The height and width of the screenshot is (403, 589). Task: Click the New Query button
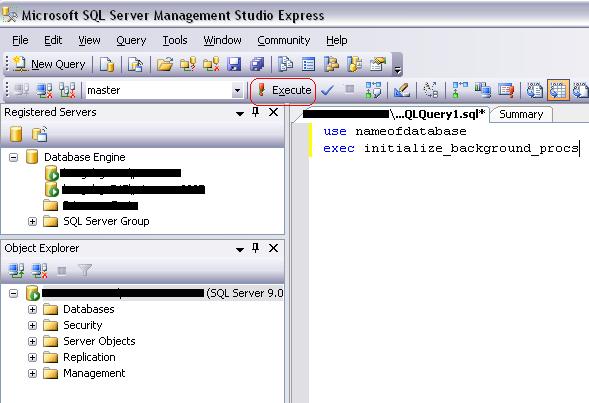(49, 65)
